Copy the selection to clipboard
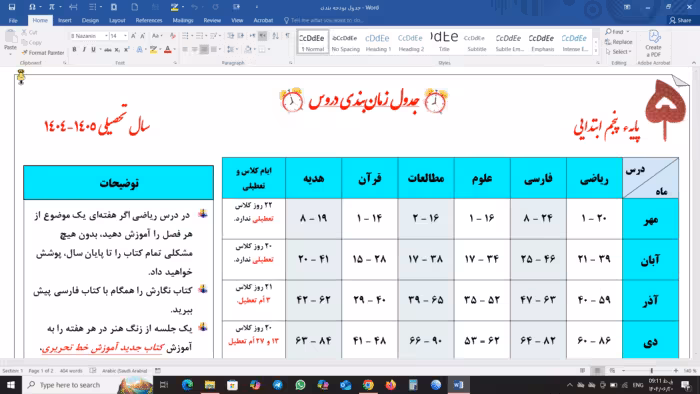This screenshot has width=700, height=394. pyautogui.click(x=31, y=43)
